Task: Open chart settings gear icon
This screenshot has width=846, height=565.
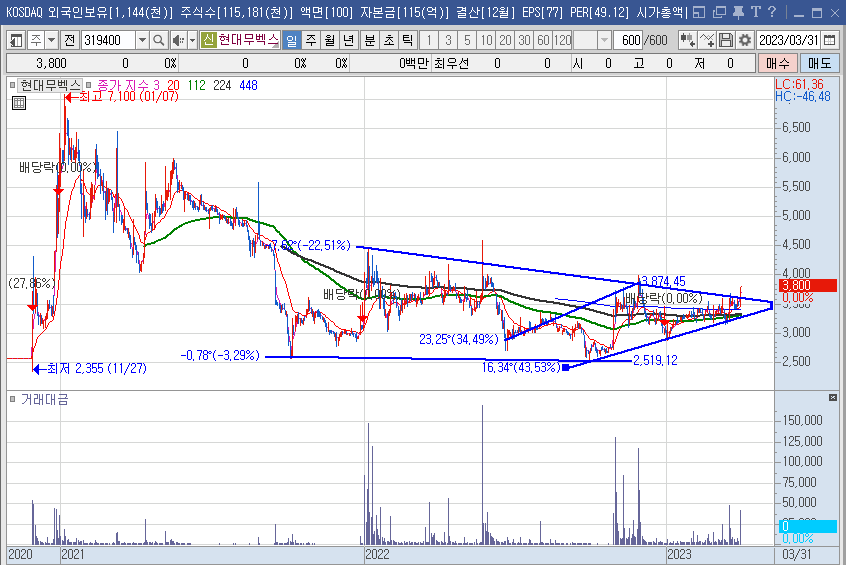Action: tap(745, 40)
